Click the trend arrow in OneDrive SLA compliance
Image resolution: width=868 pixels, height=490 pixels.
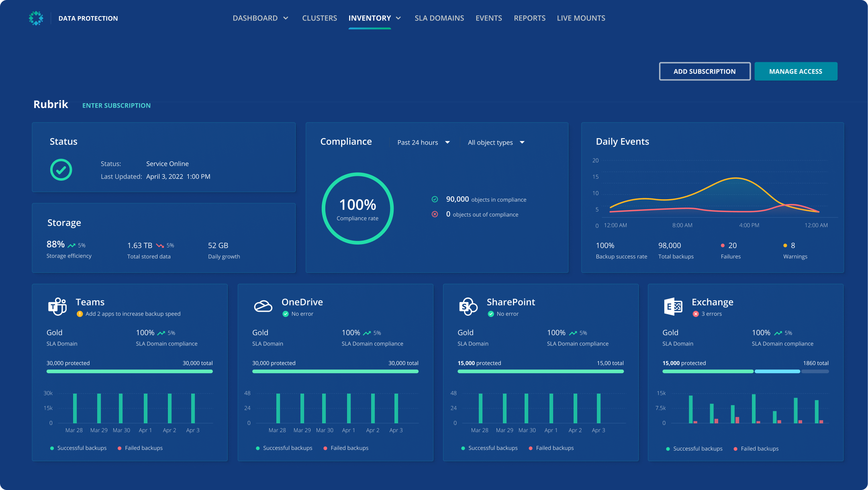[x=367, y=333]
